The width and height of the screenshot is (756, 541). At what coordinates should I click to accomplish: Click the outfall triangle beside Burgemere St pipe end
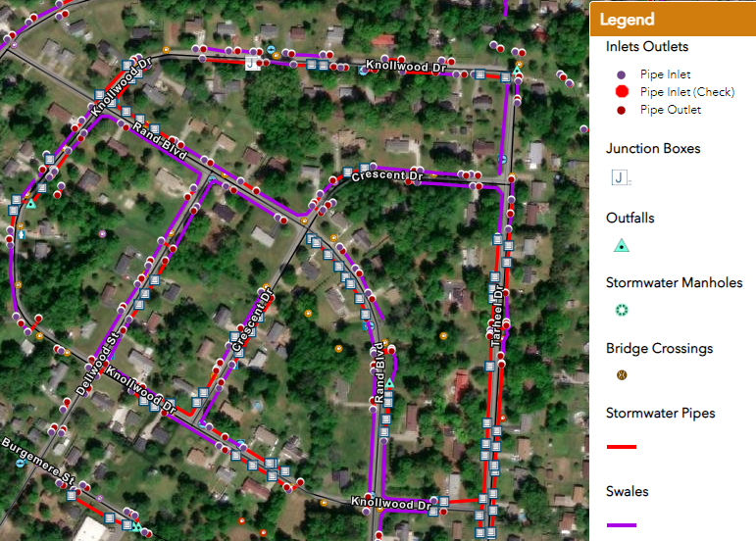137,526
